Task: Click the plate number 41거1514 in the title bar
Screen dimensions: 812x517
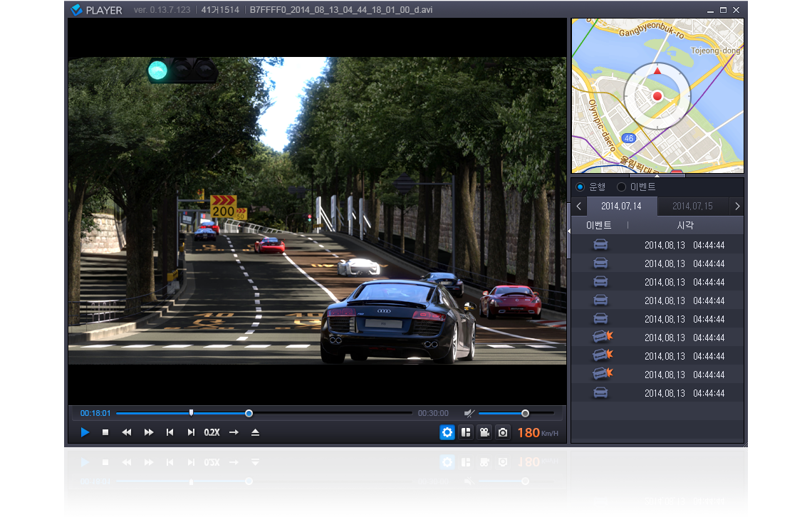Action: (220, 10)
